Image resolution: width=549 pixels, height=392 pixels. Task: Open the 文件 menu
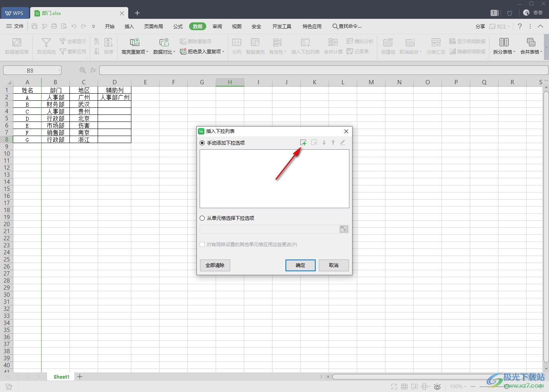15,26
